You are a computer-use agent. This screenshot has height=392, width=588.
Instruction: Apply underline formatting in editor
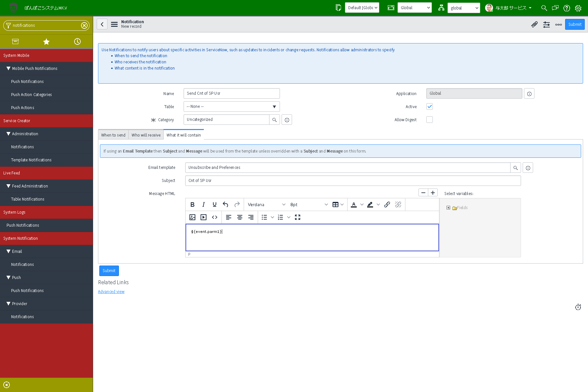pos(215,204)
